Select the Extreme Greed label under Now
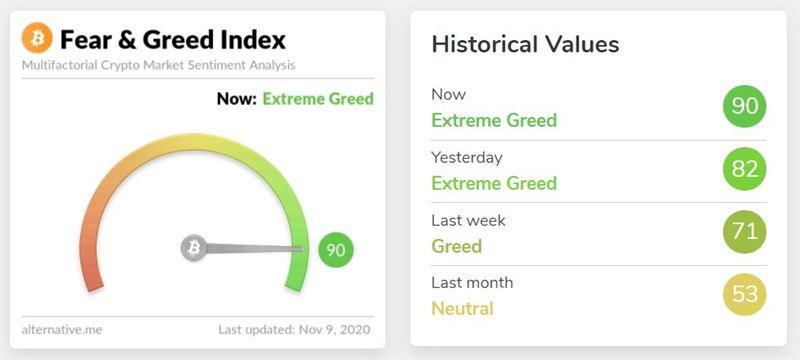Viewport: 800px width, 360px height. coord(494,120)
